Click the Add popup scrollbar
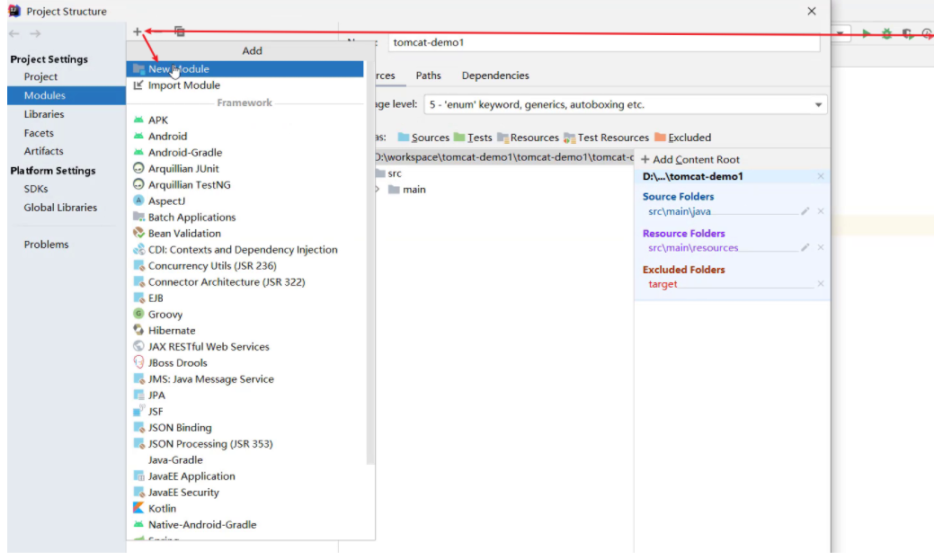The height and width of the screenshot is (560, 934). coord(369,262)
